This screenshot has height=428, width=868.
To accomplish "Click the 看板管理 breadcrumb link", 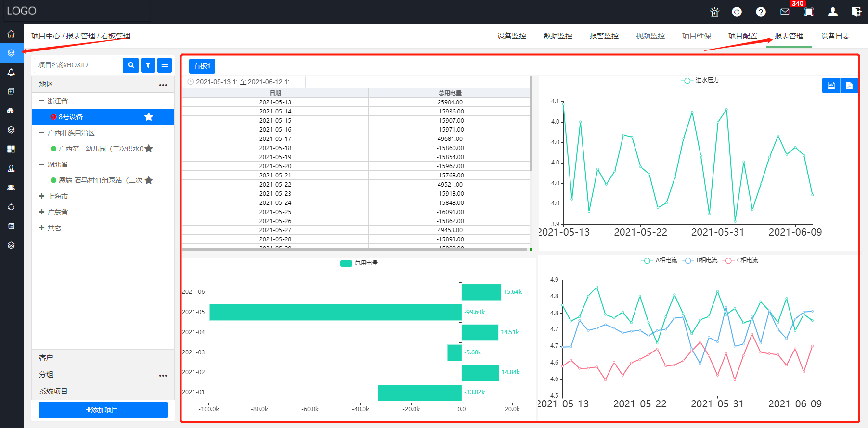I will (116, 36).
